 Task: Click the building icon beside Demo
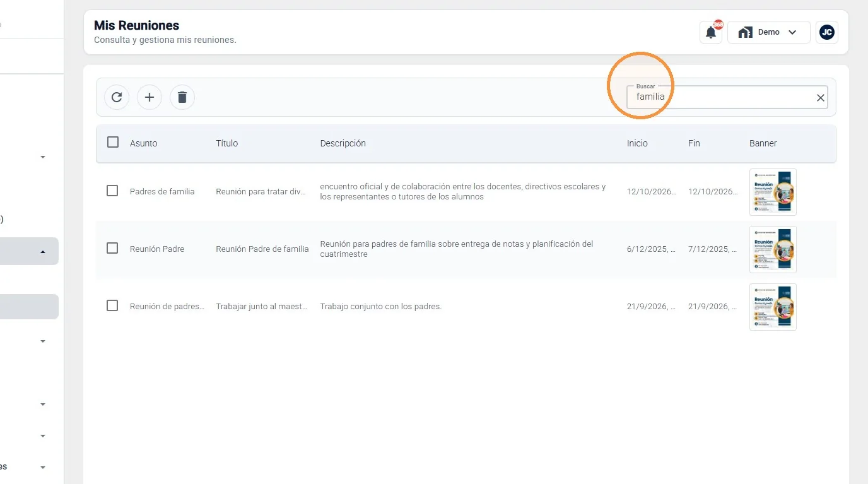point(745,32)
